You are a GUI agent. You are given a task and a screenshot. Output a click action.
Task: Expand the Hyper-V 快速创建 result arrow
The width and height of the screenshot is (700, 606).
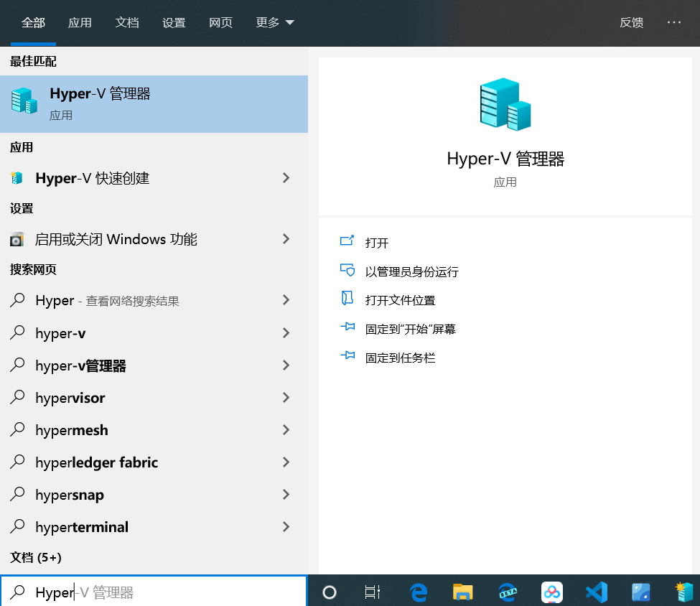point(286,178)
